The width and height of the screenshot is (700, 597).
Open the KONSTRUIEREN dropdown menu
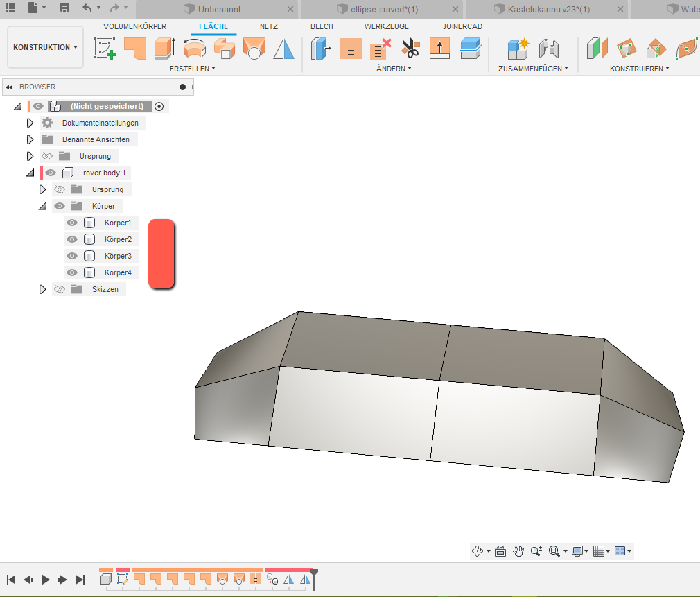(x=639, y=69)
